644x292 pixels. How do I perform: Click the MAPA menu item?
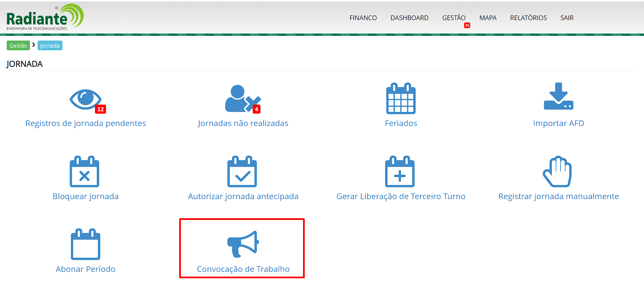click(488, 18)
